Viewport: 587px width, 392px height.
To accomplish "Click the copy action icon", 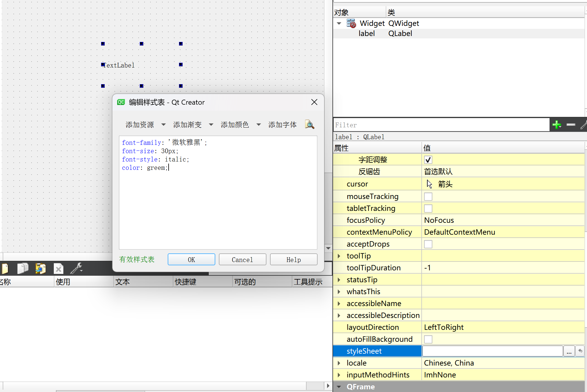I will 23,269.
